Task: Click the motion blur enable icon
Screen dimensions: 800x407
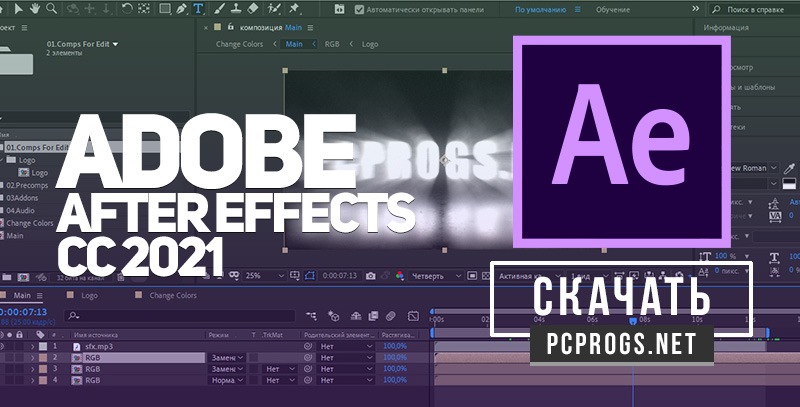Action: (391, 316)
